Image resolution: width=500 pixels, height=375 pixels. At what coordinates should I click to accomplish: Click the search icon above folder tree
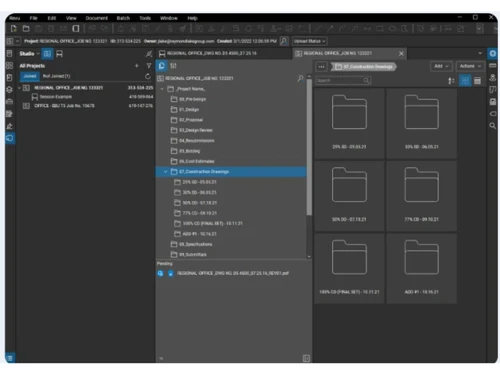pyautogui.click(x=300, y=78)
